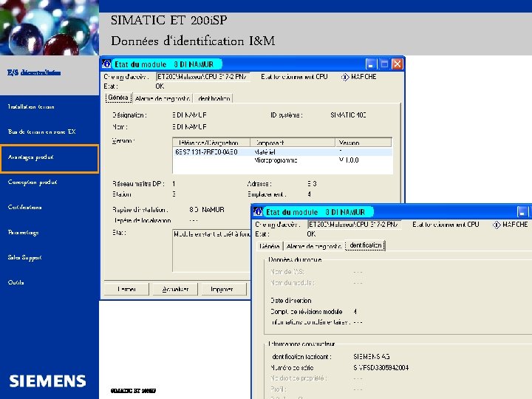
Task: Close the back Etat du module window
Action: point(398,64)
